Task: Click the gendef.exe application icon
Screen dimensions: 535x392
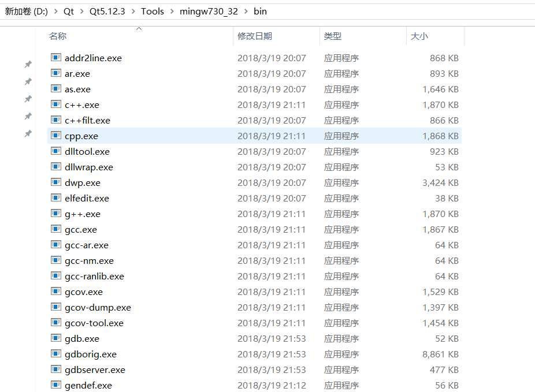Action: [x=56, y=385]
